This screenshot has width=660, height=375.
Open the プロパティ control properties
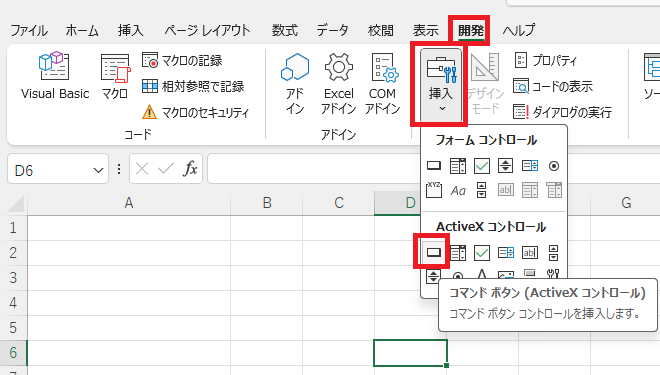coord(546,61)
